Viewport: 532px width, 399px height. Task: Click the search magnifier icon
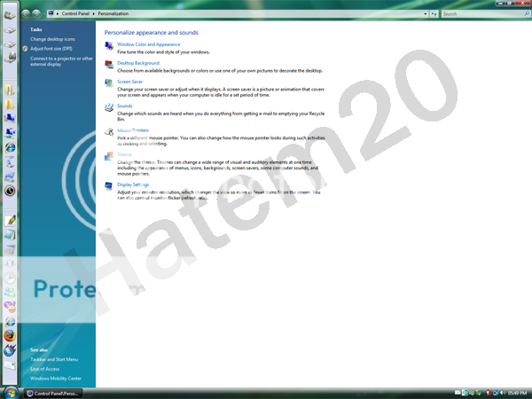[527, 14]
